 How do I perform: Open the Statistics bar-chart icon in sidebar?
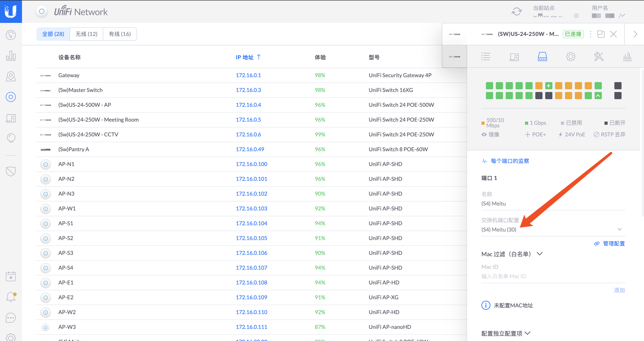click(11, 55)
